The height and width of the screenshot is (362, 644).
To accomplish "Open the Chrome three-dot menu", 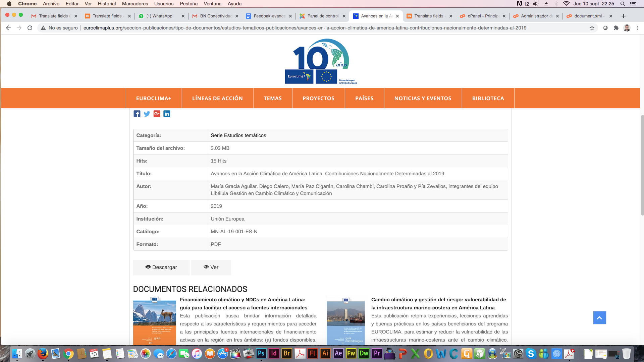I will click(638, 28).
